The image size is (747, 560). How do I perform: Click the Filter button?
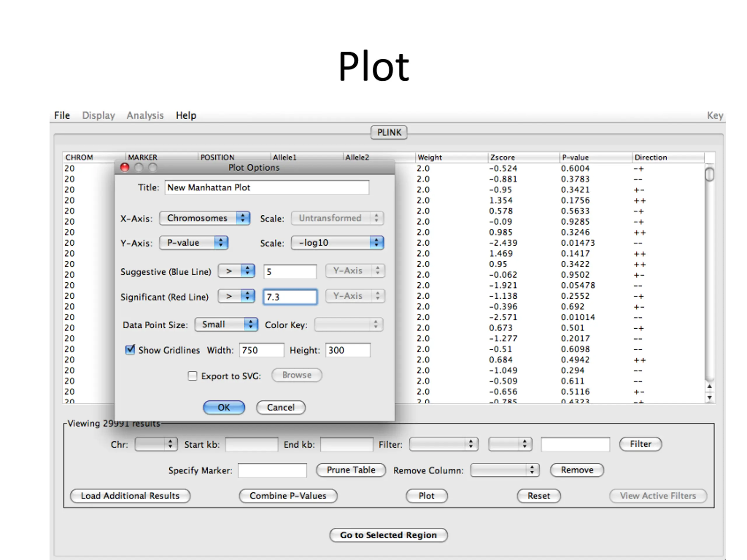click(640, 444)
